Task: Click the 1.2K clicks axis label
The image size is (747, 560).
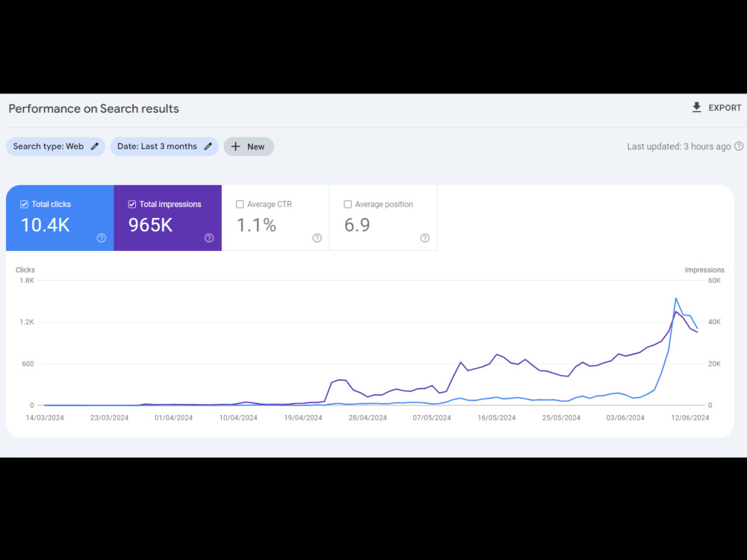Action: coord(27,322)
